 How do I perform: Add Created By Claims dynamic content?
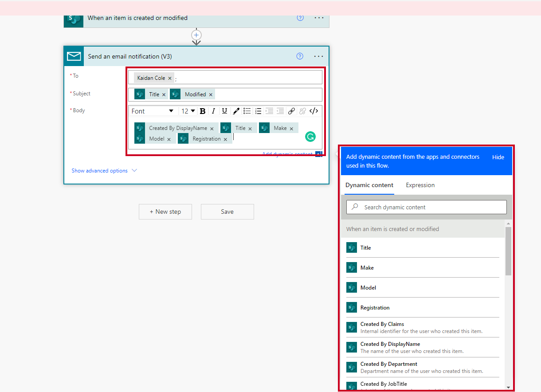[423, 327]
